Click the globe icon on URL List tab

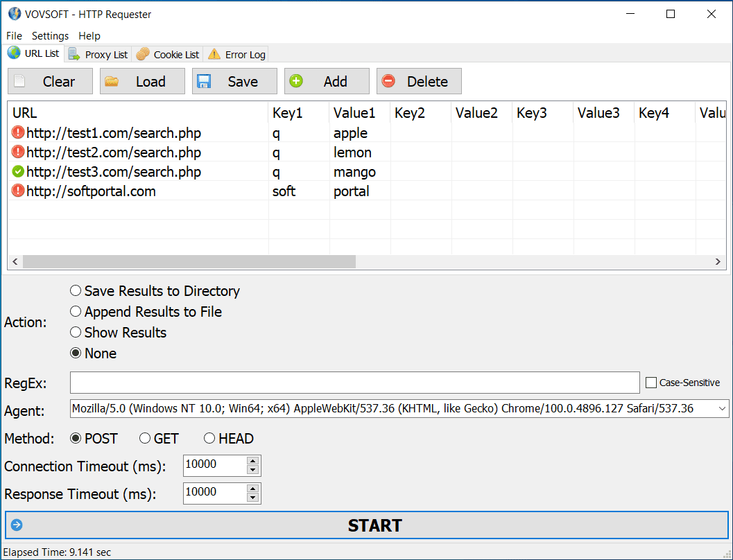coord(14,53)
